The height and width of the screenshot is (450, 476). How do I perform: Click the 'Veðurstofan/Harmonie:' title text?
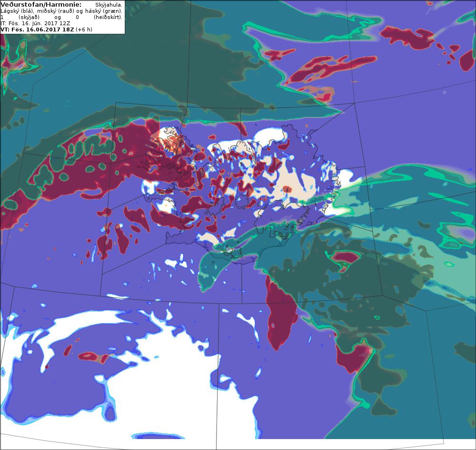[41, 5]
